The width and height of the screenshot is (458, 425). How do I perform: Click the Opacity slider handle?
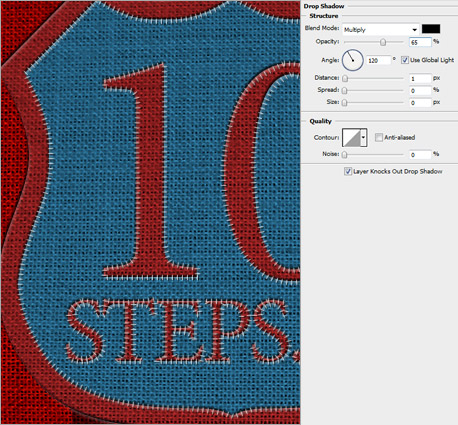(x=383, y=42)
